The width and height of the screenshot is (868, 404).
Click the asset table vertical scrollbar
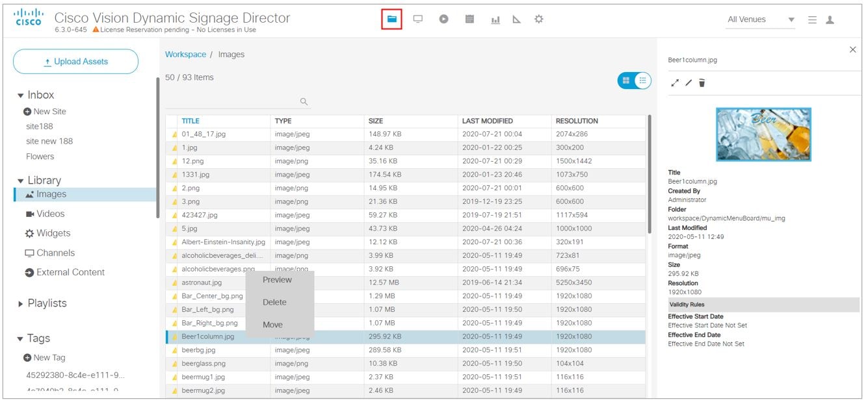pyautogui.click(x=650, y=174)
